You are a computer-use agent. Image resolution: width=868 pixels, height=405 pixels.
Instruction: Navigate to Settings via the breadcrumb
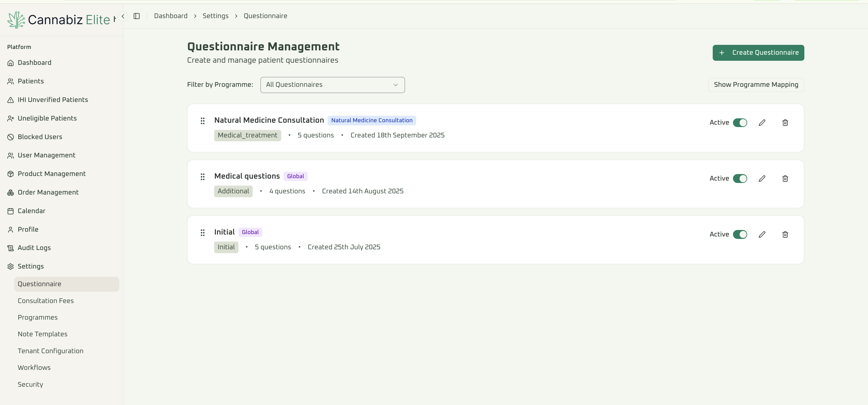pyautogui.click(x=215, y=16)
